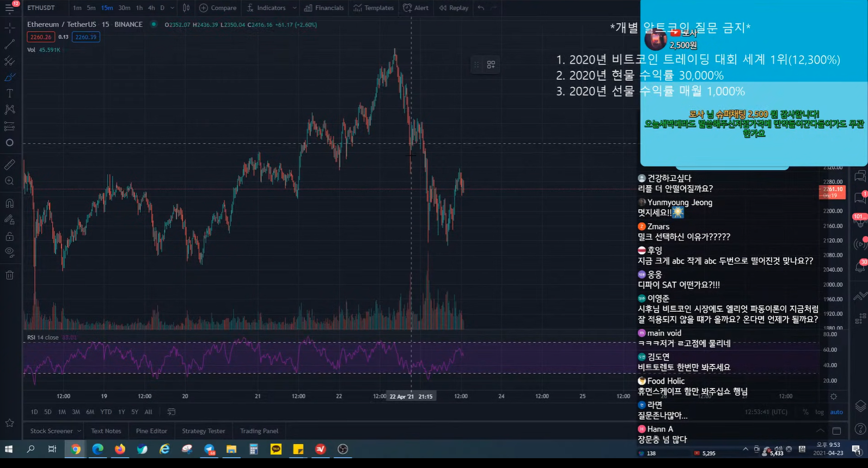868x468 pixels.
Task: Open the ideas stream lightbulb icon
Action: (x=860, y=221)
